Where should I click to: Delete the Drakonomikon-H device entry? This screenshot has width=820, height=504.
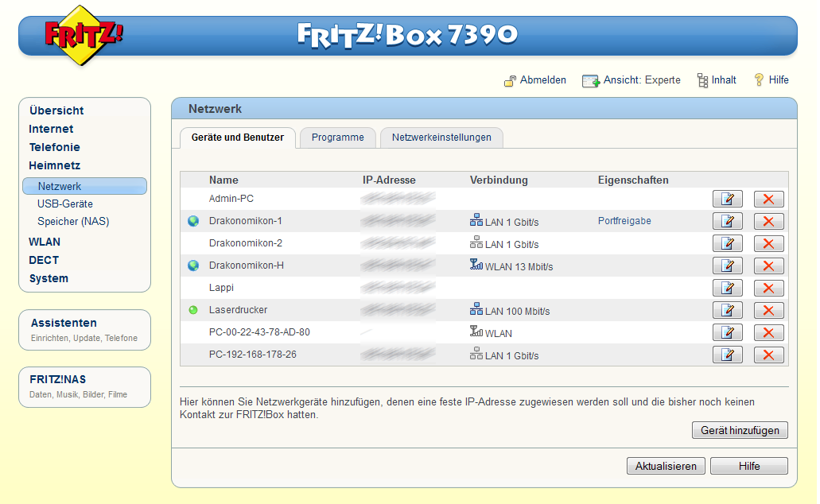point(769,266)
